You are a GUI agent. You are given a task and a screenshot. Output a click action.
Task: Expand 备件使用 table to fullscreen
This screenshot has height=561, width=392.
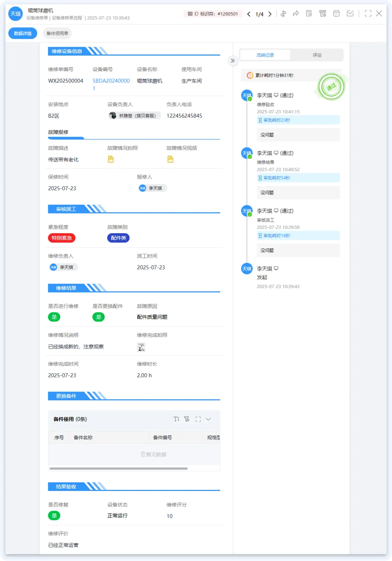click(x=198, y=419)
